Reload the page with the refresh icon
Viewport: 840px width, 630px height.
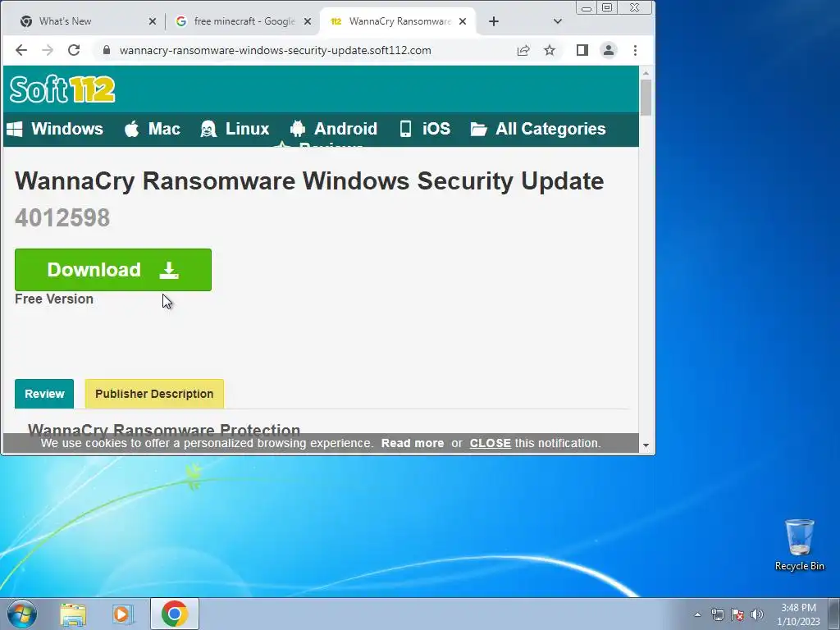pyautogui.click(x=74, y=50)
